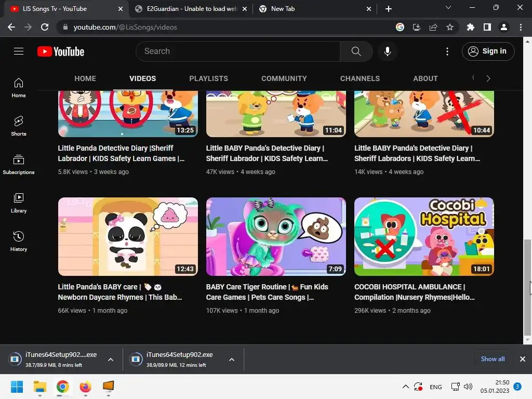This screenshot has height=399, width=532.
Task: Play the 13:25 detective thumbnail
Action: click(128, 114)
